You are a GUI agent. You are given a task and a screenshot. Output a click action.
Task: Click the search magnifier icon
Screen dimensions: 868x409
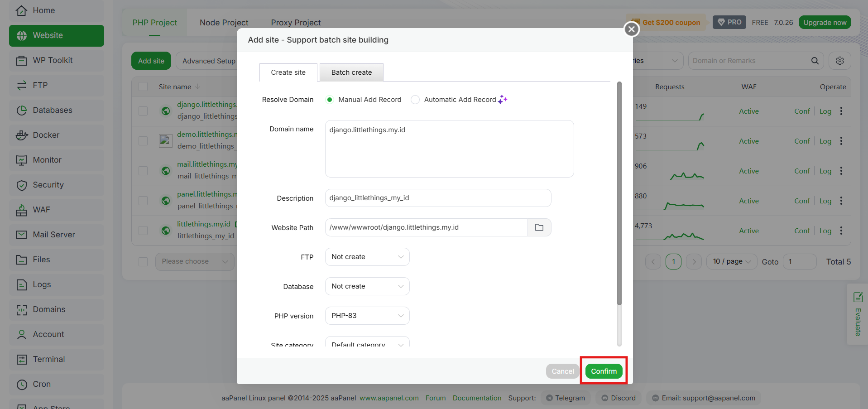(x=815, y=61)
